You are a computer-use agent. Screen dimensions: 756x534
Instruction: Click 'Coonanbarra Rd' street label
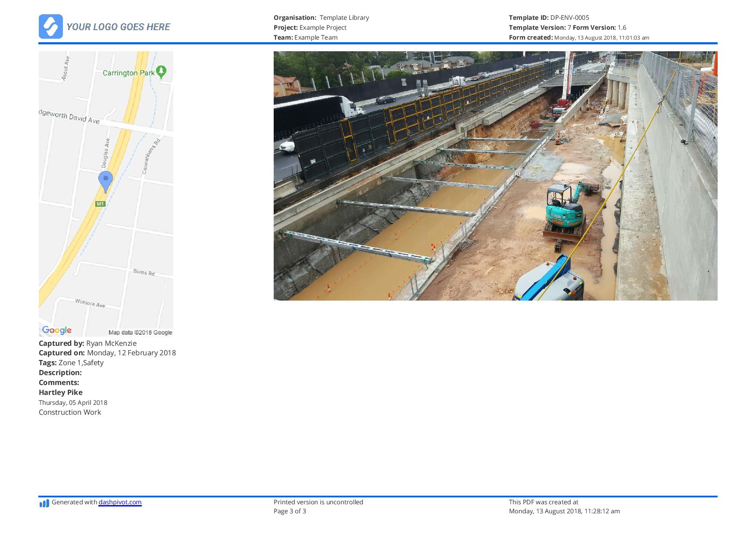click(x=151, y=156)
